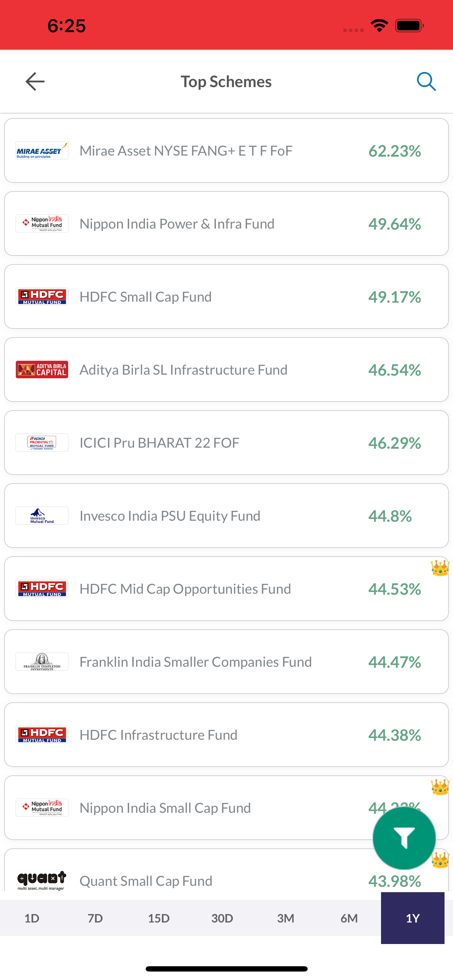Tap crown icon on HDFC Mid Cap card

[x=440, y=568]
